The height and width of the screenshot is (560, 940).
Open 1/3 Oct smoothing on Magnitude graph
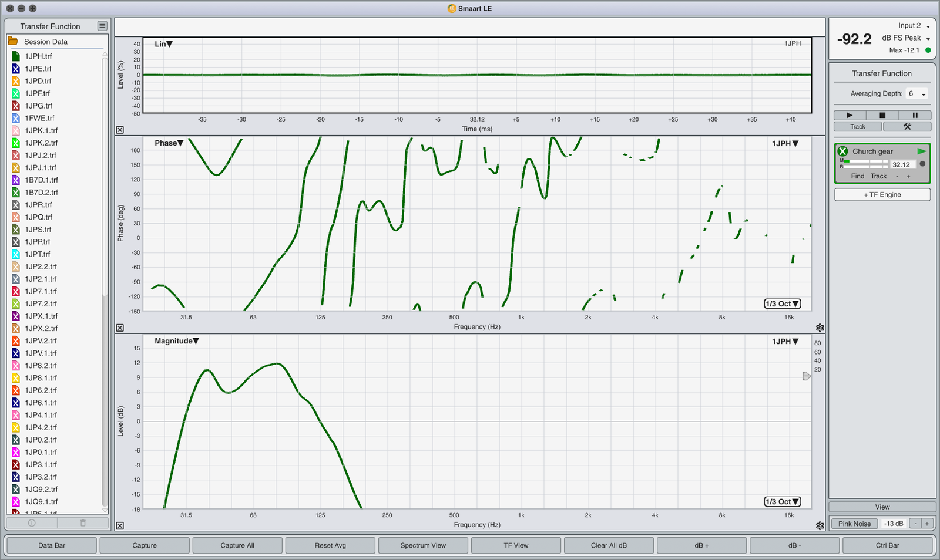coord(783,501)
